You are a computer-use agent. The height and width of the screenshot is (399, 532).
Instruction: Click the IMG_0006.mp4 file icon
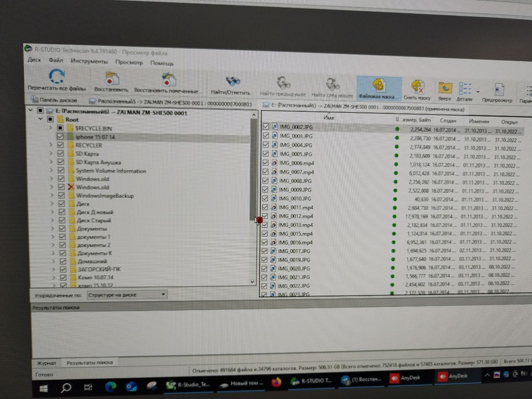click(274, 163)
